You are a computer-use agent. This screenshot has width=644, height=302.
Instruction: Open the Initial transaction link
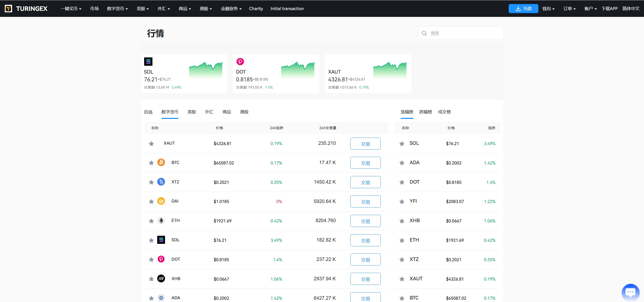click(x=287, y=9)
